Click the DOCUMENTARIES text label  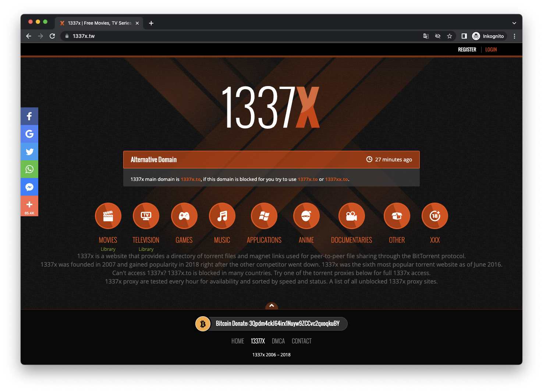click(x=352, y=240)
